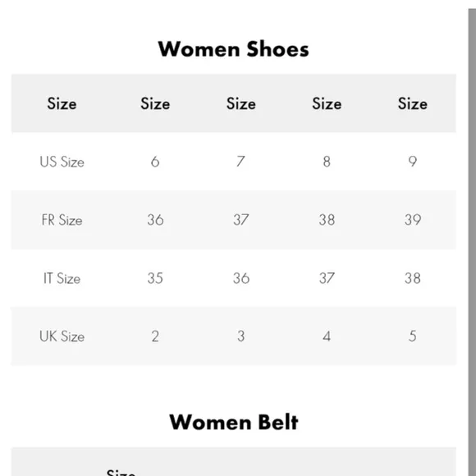Viewport: 476px width, 476px height.
Task: Click IT size 35 cell
Action: click(x=155, y=278)
